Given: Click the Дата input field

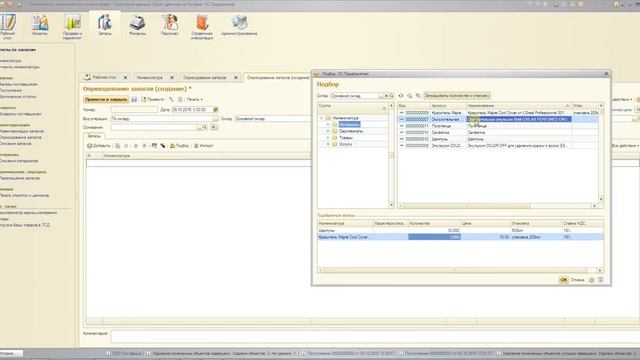Looking at the screenshot, I should tap(192, 110).
